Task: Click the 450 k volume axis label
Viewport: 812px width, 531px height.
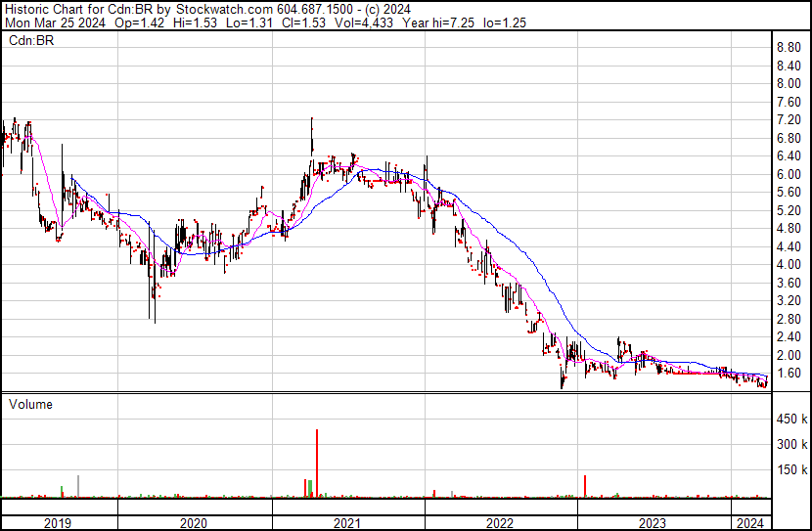Action: click(790, 421)
